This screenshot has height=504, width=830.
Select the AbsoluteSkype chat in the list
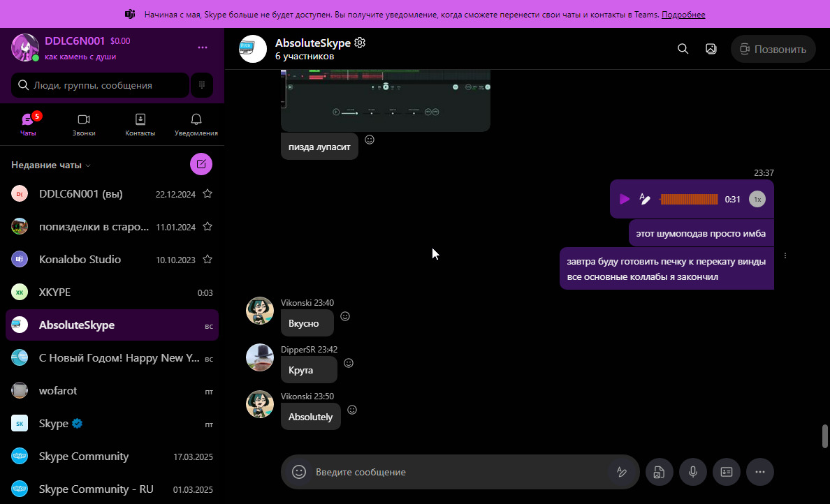(112, 325)
